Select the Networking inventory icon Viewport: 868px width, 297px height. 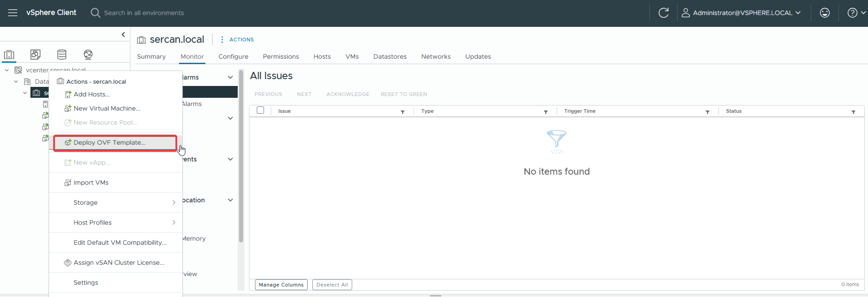tap(88, 55)
